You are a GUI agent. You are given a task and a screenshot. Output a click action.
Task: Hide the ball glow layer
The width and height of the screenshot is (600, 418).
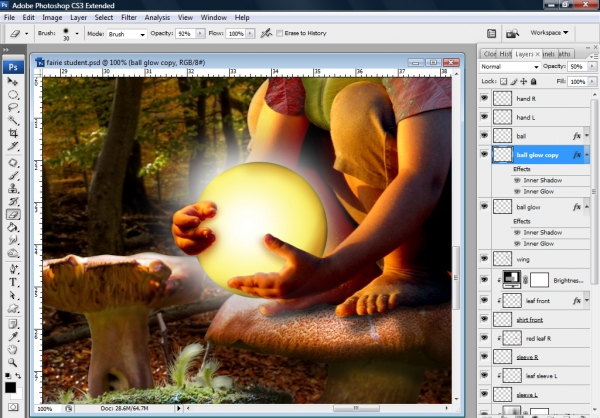tap(484, 206)
